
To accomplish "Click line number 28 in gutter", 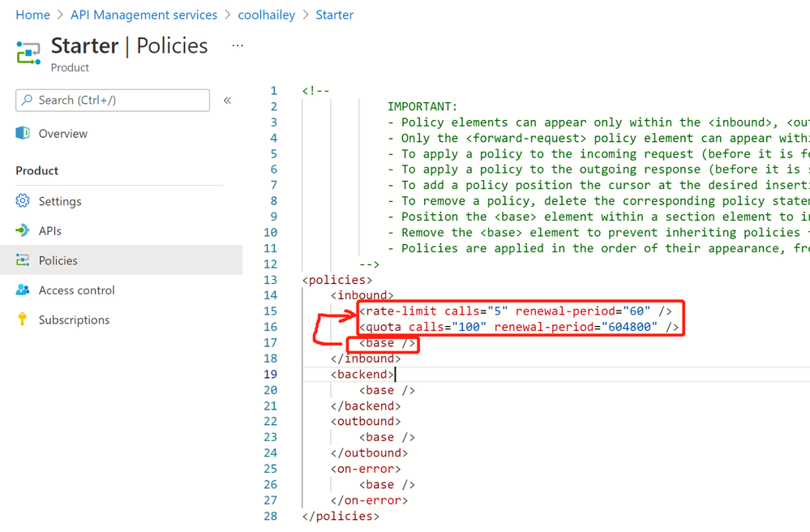I will pos(271,516).
